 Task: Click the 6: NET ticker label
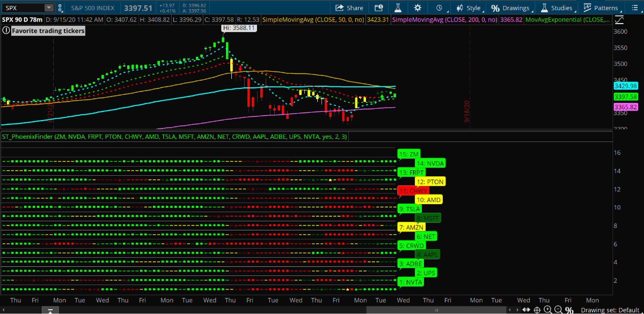[x=426, y=236]
